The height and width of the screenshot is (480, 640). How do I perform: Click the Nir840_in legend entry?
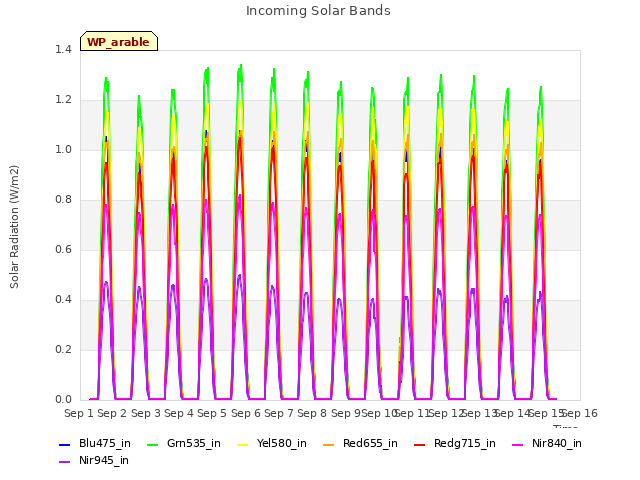click(x=547, y=443)
